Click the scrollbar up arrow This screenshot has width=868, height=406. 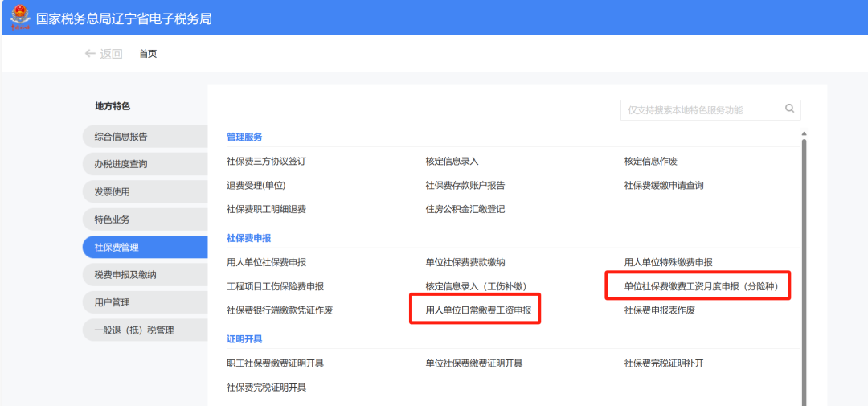(804, 134)
